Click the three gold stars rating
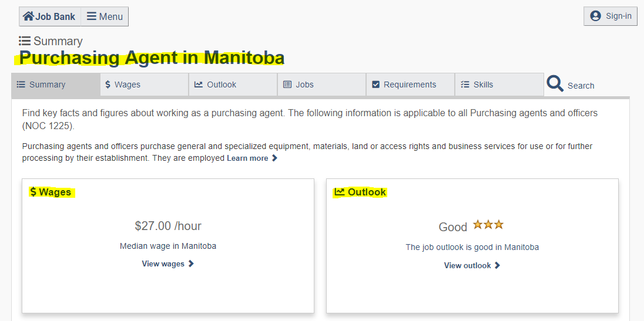 pos(488,225)
